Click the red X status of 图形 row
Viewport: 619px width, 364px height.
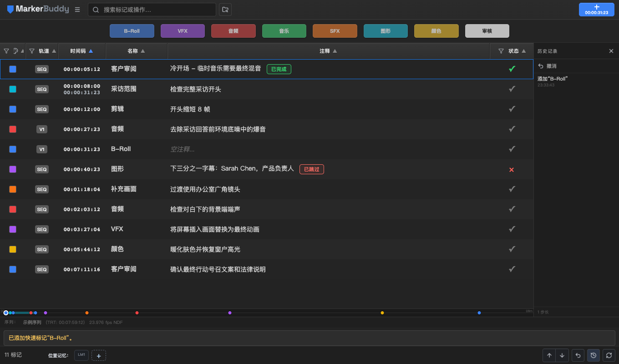[x=512, y=170]
